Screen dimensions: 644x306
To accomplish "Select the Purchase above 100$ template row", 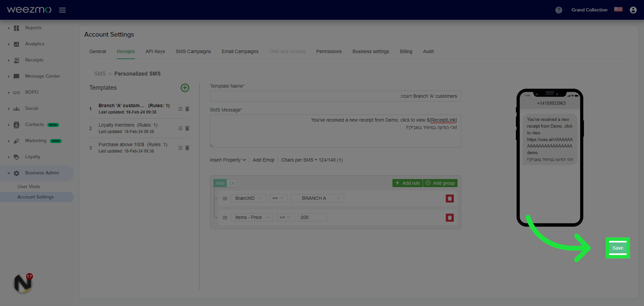I will click(x=139, y=148).
